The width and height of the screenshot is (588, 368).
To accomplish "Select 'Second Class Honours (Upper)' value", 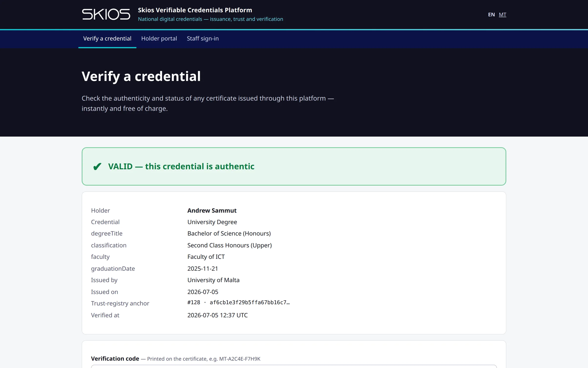I will click(230, 245).
